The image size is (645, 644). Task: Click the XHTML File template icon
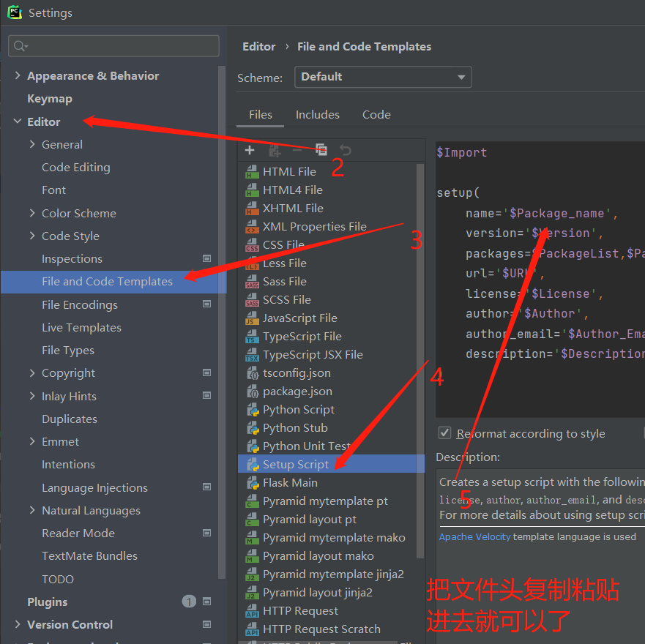tap(252, 209)
